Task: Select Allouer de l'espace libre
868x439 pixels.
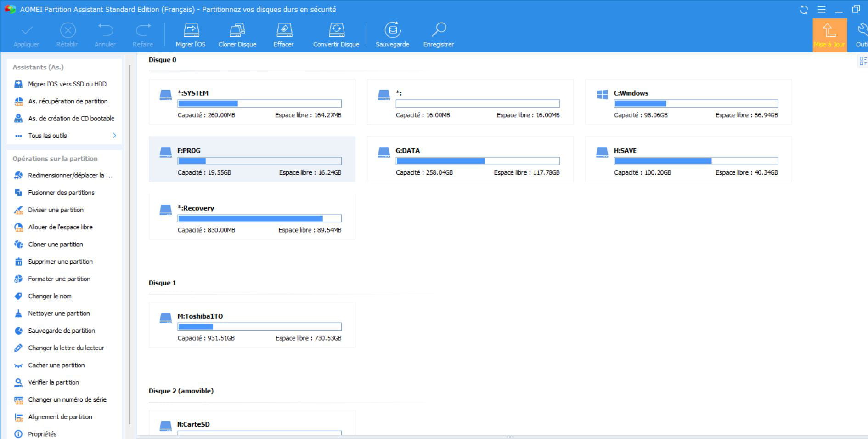Action: coord(64,227)
